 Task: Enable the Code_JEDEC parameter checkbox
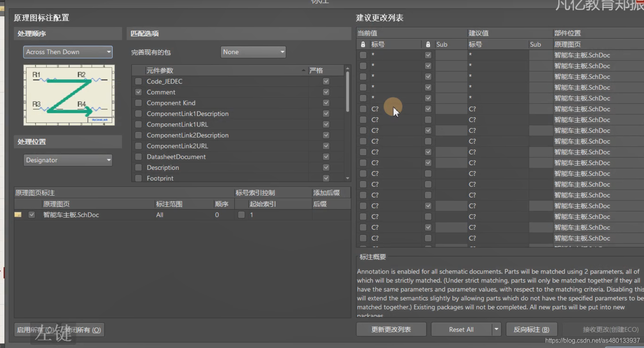(x=138, y=81)
